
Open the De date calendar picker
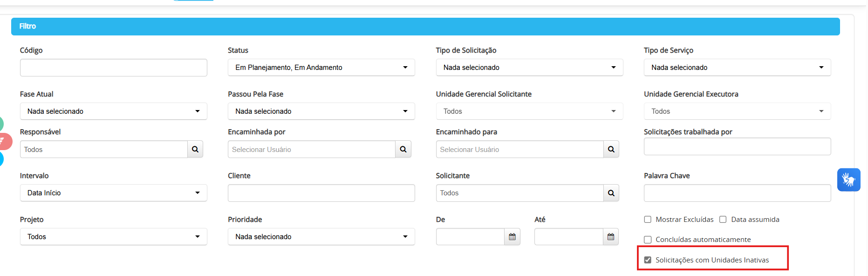(513, 237)
